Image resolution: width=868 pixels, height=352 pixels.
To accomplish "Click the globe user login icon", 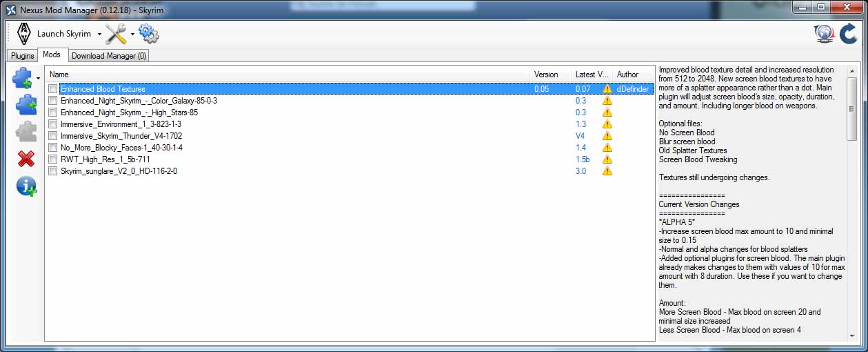I will point(824,34).
